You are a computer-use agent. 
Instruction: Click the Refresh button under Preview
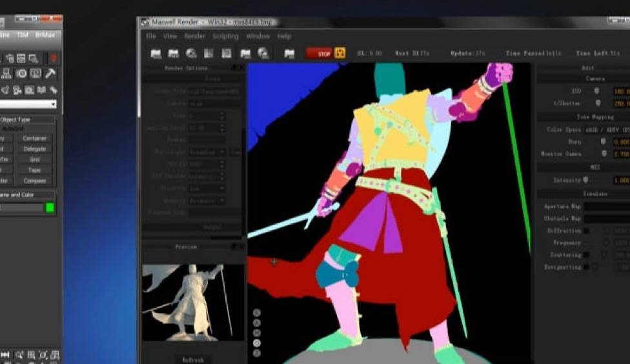192,359
